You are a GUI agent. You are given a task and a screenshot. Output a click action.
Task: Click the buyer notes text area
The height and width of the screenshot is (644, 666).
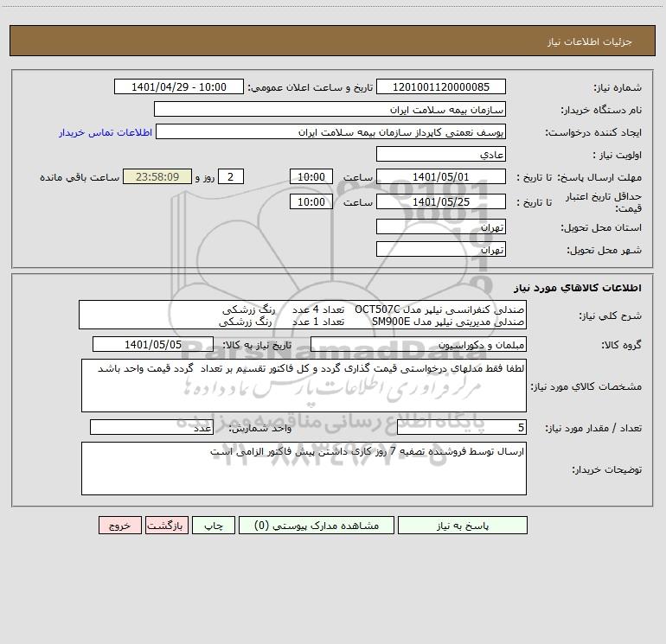point(304,469)
